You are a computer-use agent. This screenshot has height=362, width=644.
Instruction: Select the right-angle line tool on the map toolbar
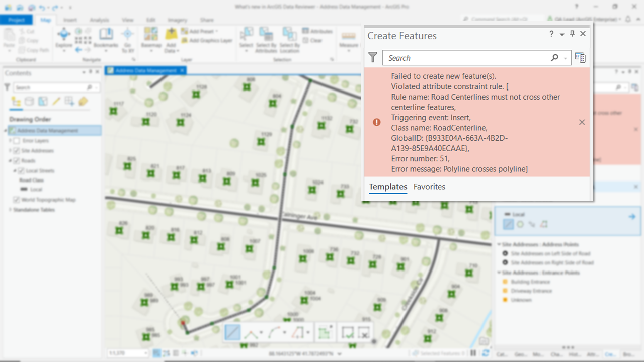250,332
